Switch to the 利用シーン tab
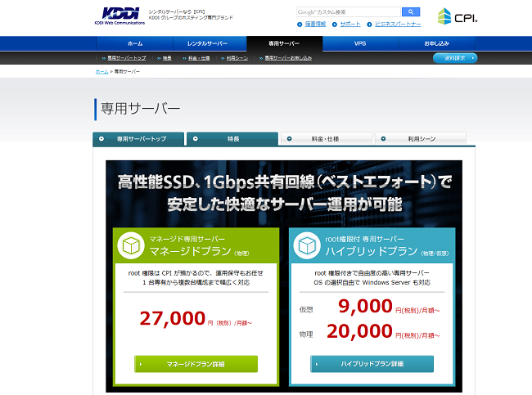 421,139
